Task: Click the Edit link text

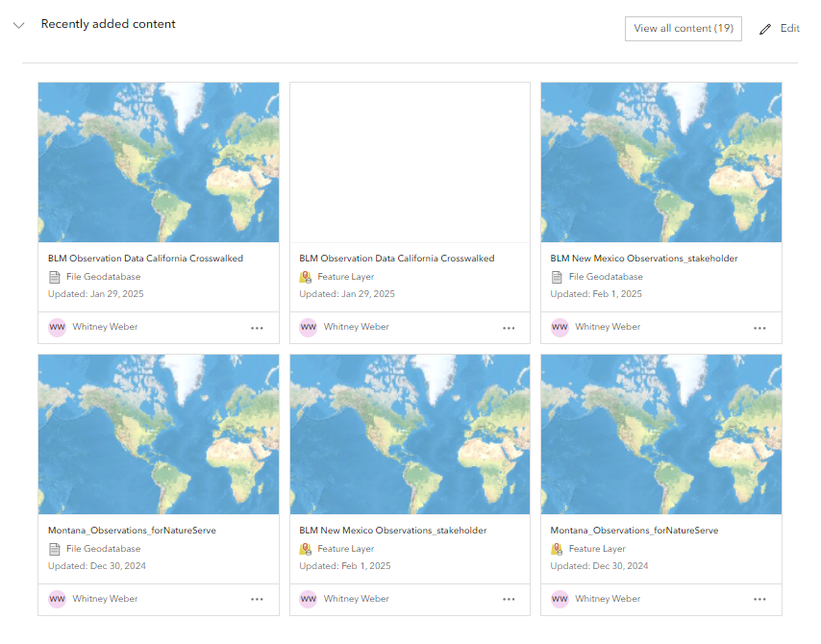Action: point(789,28)
